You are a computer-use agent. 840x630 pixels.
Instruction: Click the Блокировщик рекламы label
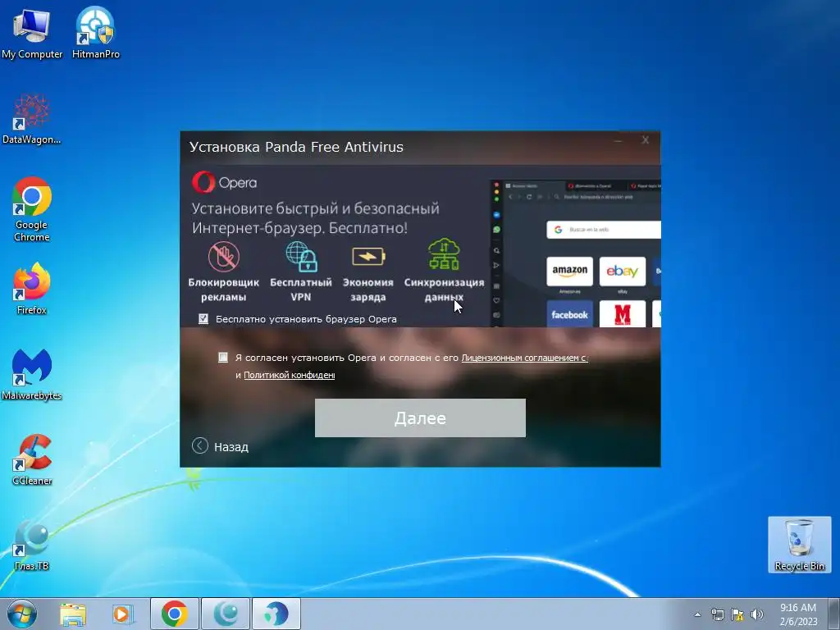pos(223,290)
